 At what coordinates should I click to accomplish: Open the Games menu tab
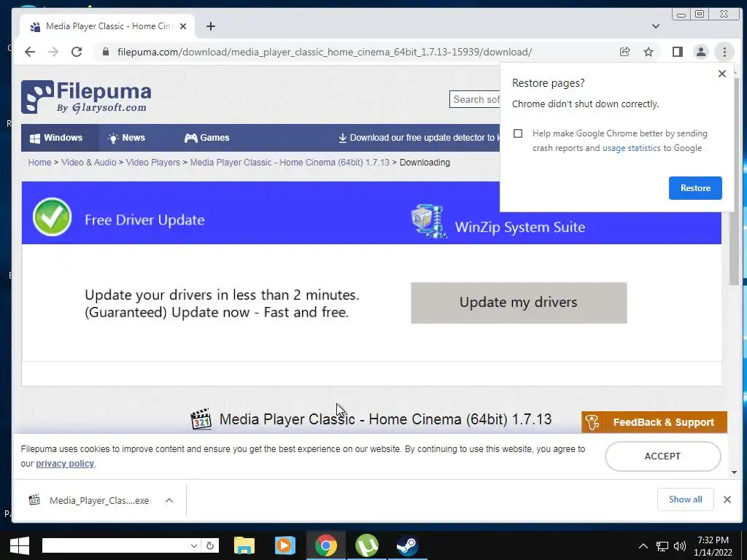click(206, 138)
